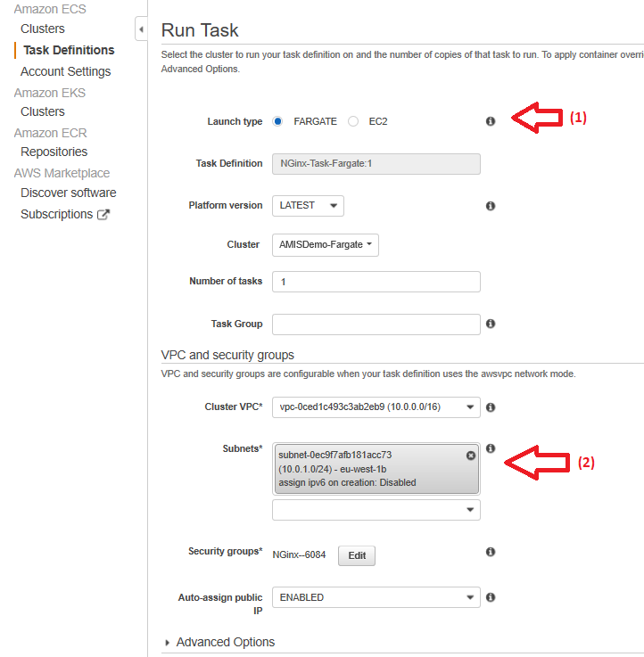Open Task Definitions in the sidebar
This screenshot has height=657, width=644.
tap(69, 50)
